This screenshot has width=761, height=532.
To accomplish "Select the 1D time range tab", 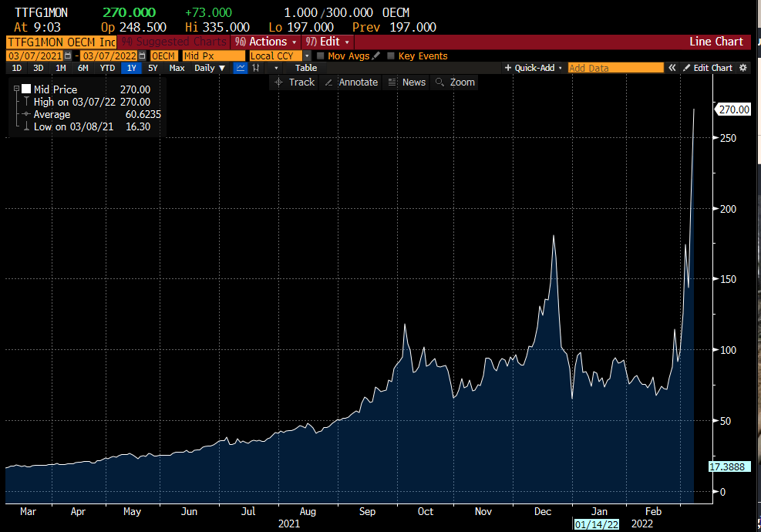I will (x=16, y=68).
